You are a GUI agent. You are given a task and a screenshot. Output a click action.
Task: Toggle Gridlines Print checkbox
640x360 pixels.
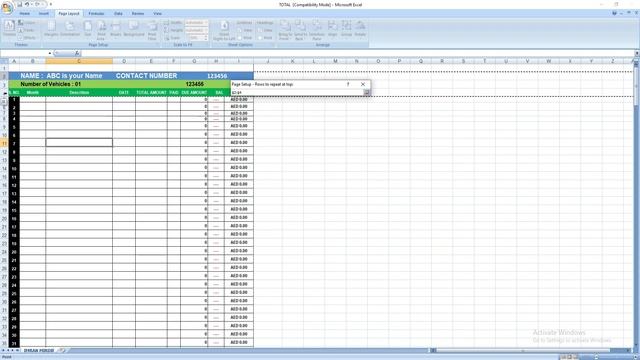240,38
